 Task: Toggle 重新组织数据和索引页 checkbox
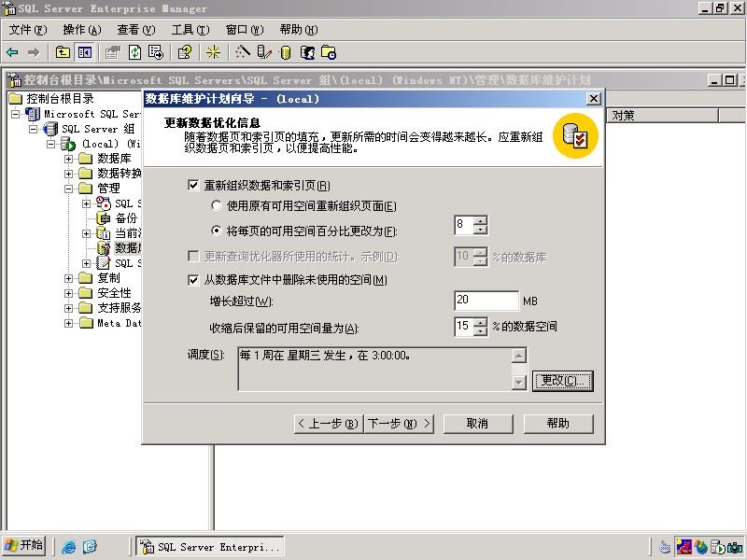pyautogui.click(x=193, y=185)
